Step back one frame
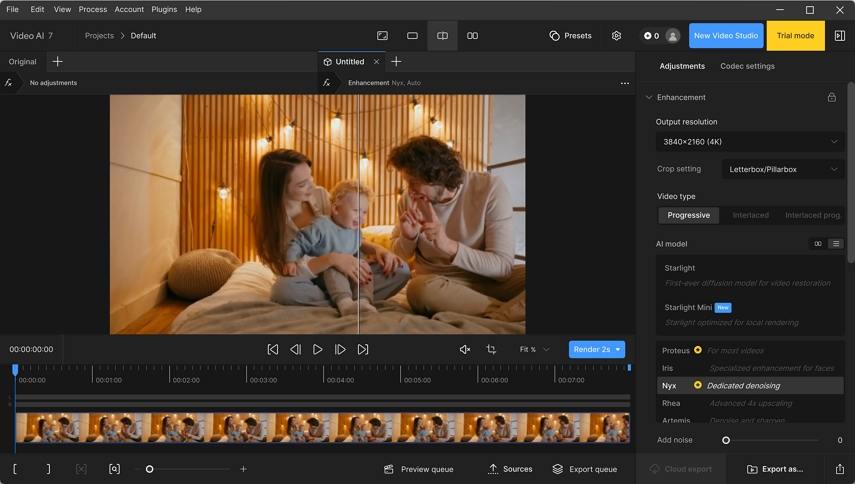The image size is (855, 484). tap(295, 349)
